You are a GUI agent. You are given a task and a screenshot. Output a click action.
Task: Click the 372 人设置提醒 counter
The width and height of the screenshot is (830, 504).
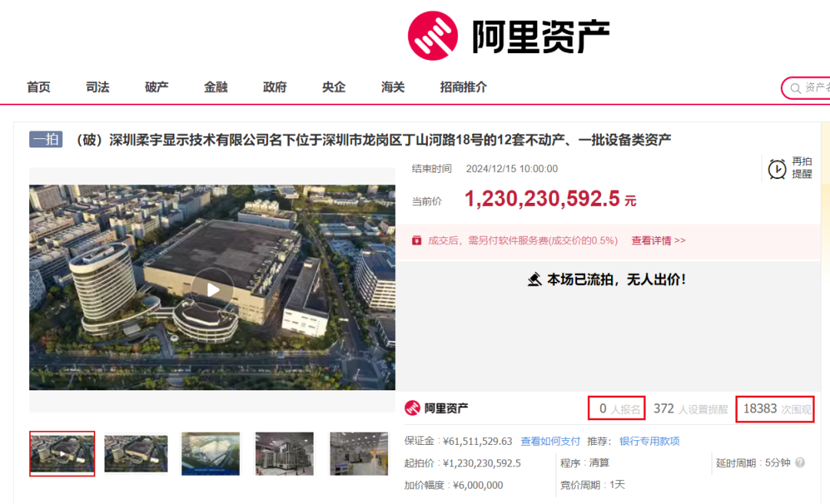click(x=691, y=409)
